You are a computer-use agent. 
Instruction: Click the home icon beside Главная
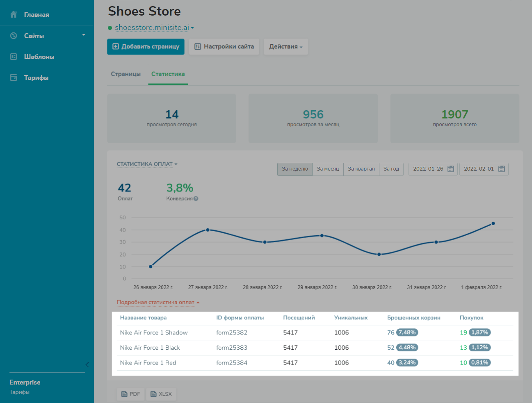[14, 14]
